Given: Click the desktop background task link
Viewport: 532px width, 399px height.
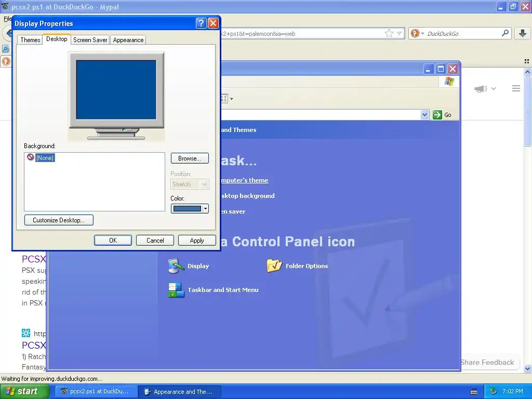Looking at the screenshot, I should 248,196.
